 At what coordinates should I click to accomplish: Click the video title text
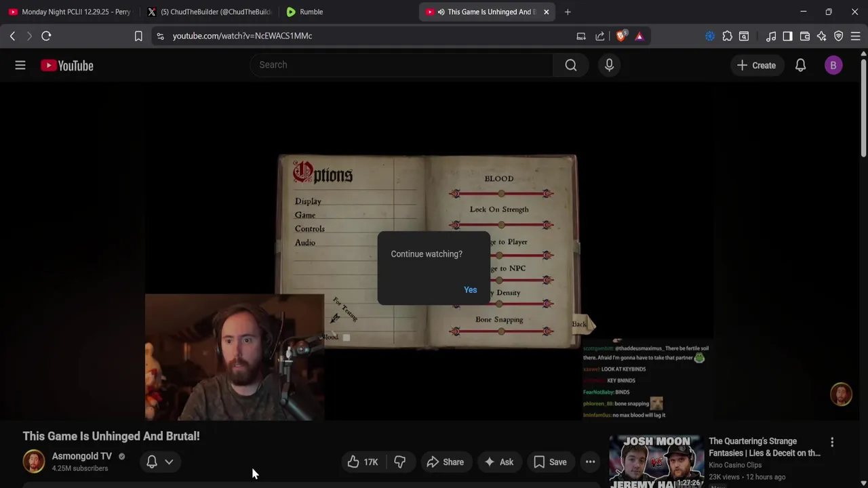[111, 436]
